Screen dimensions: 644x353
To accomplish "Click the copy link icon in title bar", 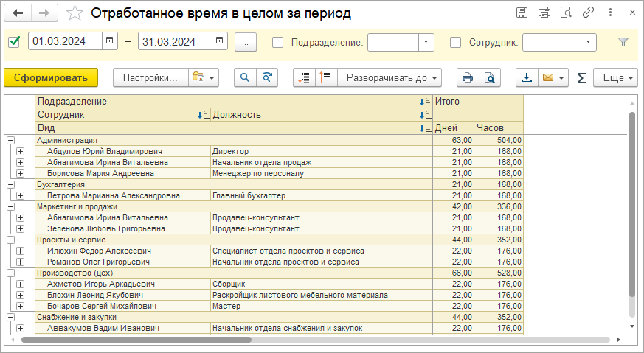I will pyautogui.click(x=588, y=13).
